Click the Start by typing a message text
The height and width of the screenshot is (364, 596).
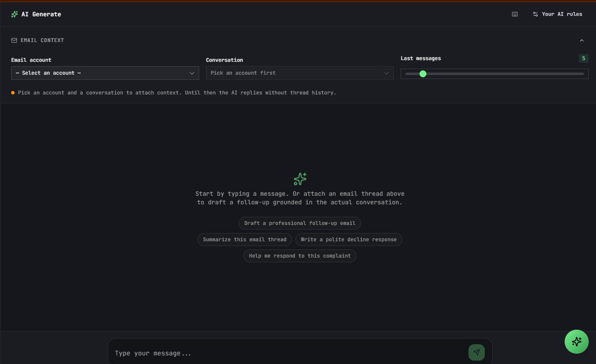[x=300, y=198]
